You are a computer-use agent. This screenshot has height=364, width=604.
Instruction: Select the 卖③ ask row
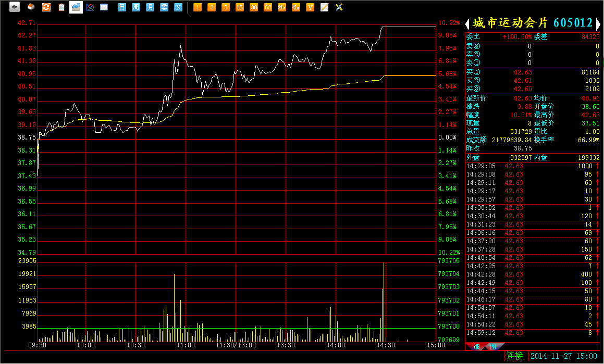(x=533, y=46)
